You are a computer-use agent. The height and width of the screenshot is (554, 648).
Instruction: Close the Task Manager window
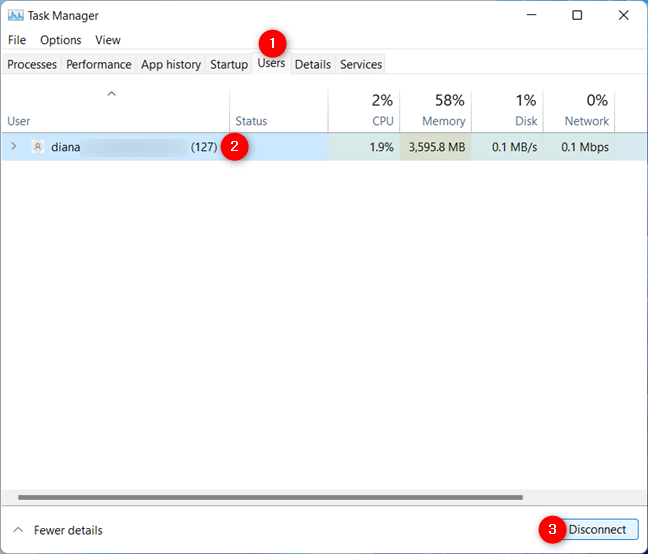[623, 15]
